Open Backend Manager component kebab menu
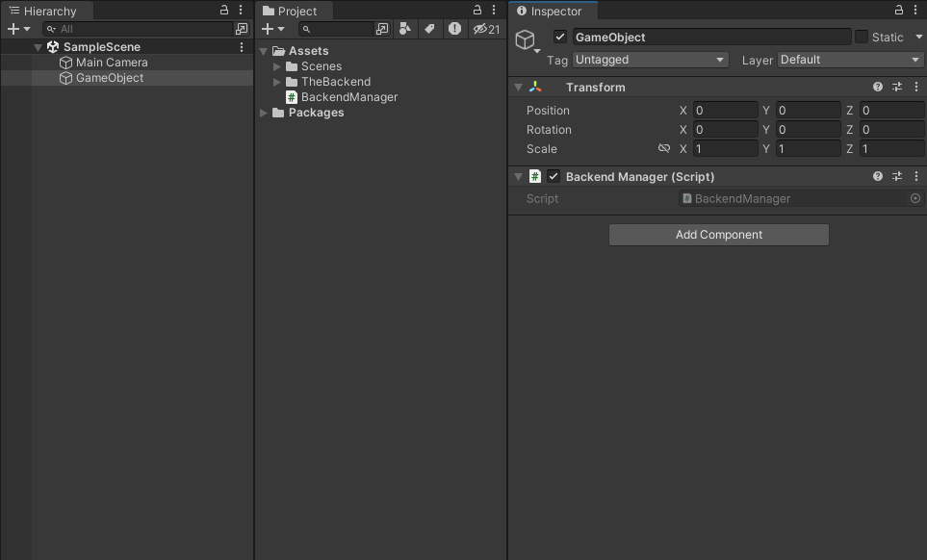This screenshot has width=927, height=560. click(x=916, y=176)
